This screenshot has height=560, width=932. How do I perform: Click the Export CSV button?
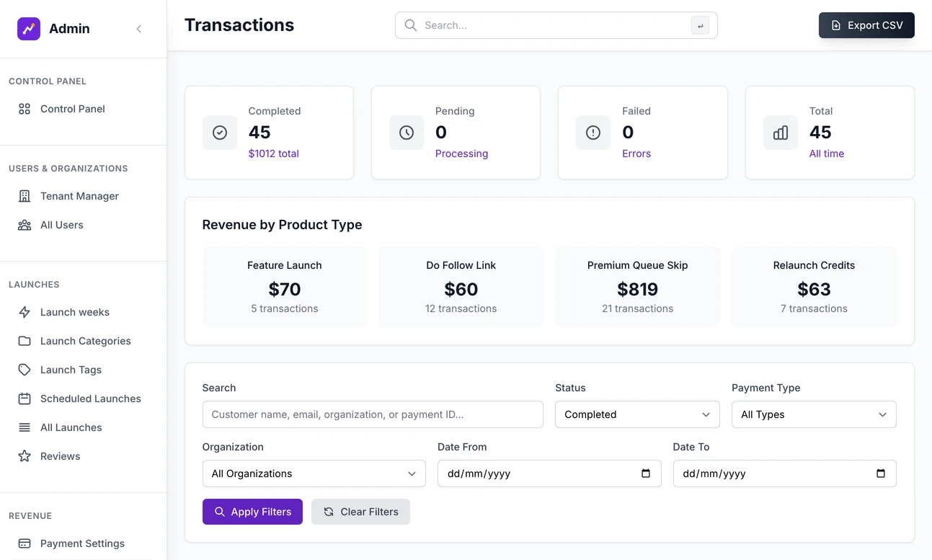866,25
